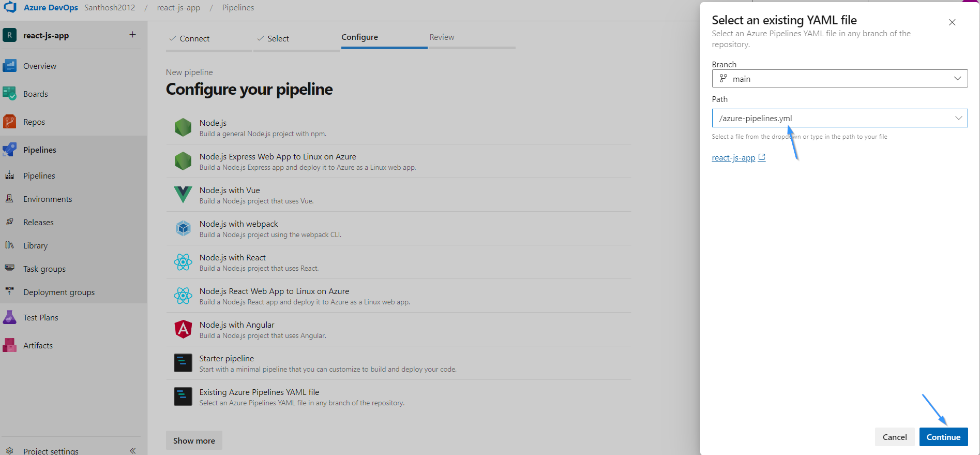Open Repos via its sidebar icon
The width and height of the screenshot is (980, 455).
[x=9, y=122]
